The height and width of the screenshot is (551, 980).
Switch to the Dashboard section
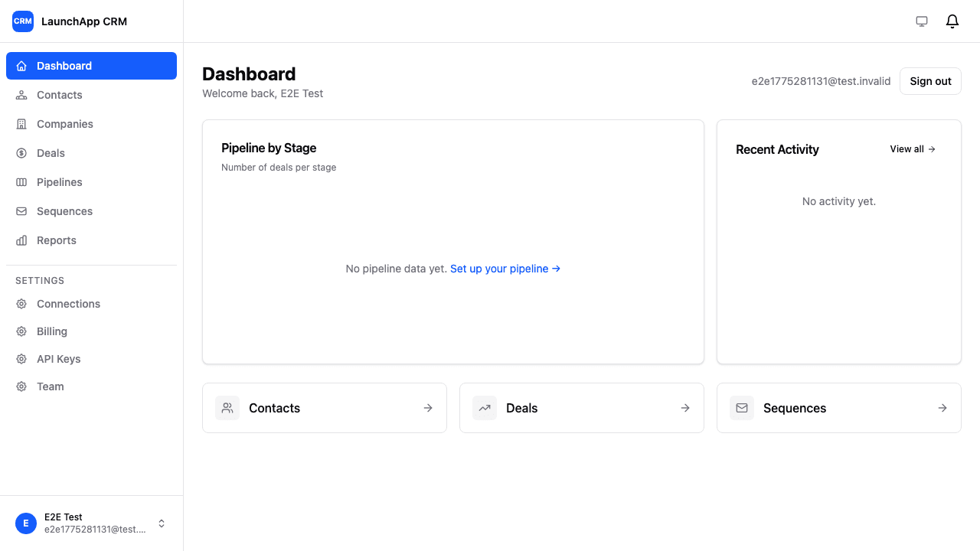[x=64, y=66]
